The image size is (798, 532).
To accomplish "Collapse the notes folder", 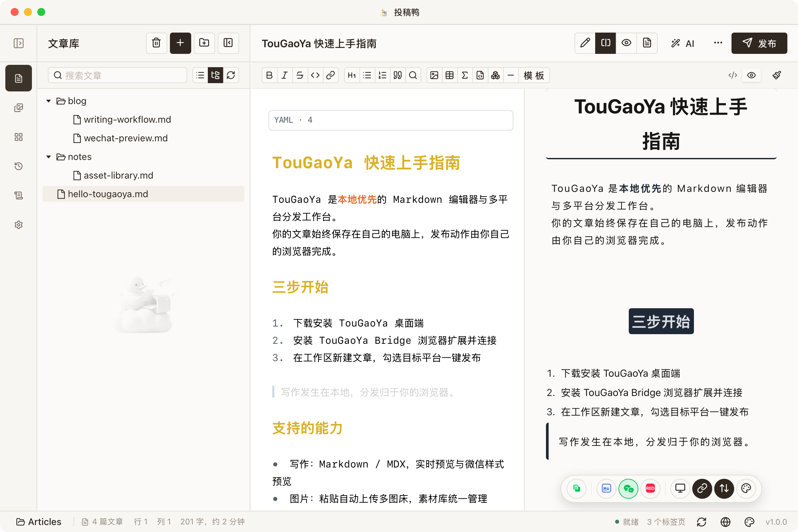I will 49,157.
